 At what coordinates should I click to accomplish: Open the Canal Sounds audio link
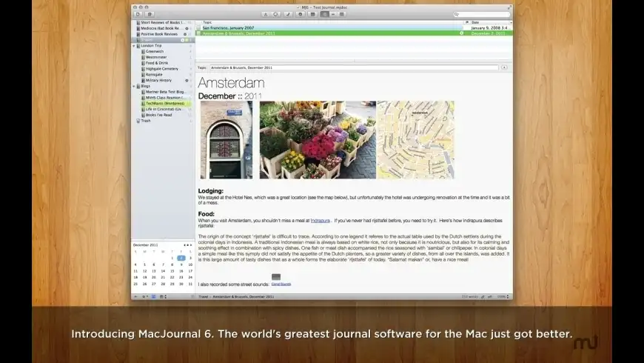[x=281, y=284]
